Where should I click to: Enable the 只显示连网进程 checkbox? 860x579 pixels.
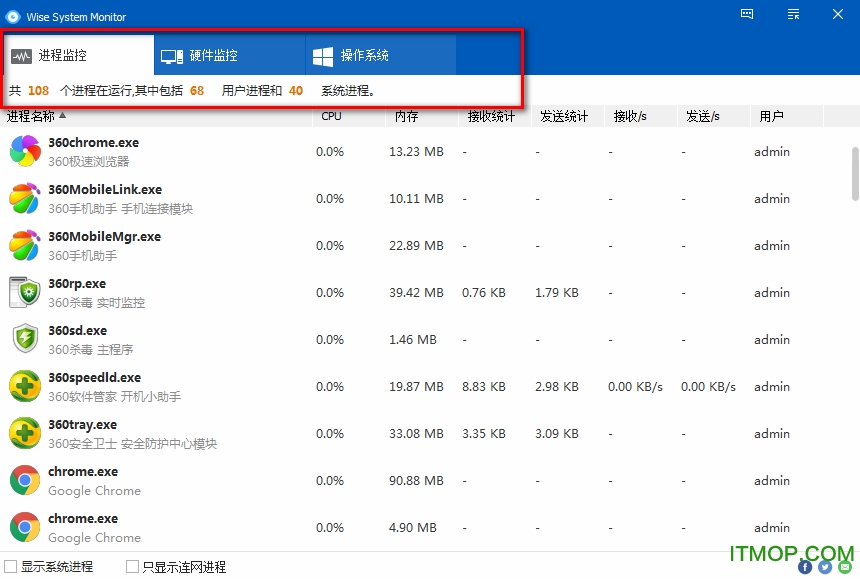(133, 566)
